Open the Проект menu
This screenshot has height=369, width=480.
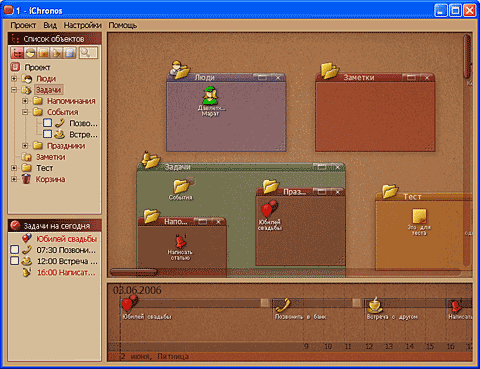(x=23, y=25)
